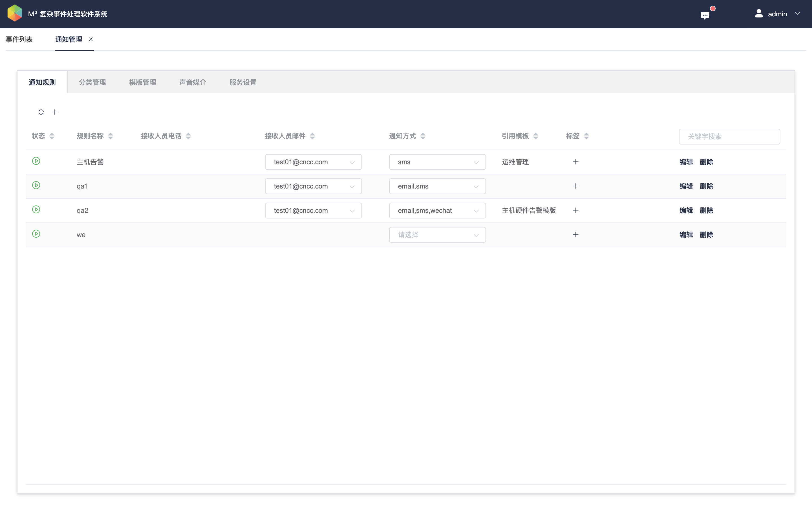
Task: Open the message notifications chat icon
Action: tap(705, 15)
